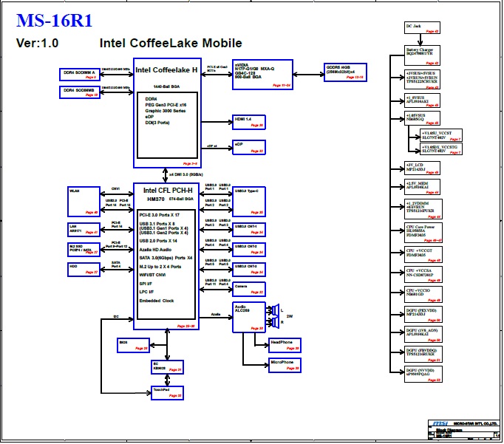Select the USB3.0 CNT-1 block
504x444 pixels.
pos(249,230)
